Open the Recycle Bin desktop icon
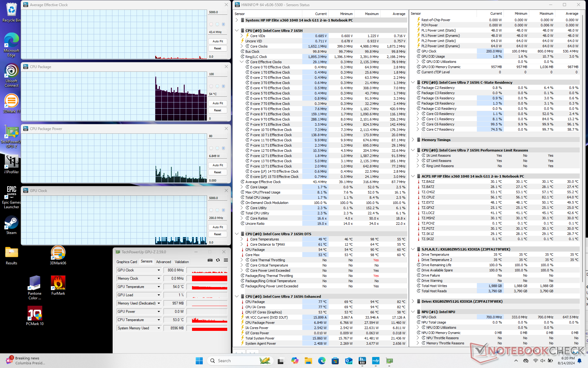The image size is (588, 368). tap(11, 12)
